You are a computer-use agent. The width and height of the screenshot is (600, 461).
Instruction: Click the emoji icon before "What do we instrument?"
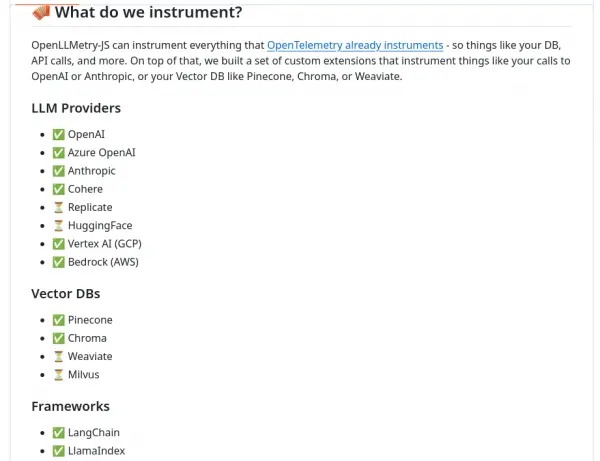point(41,13)
